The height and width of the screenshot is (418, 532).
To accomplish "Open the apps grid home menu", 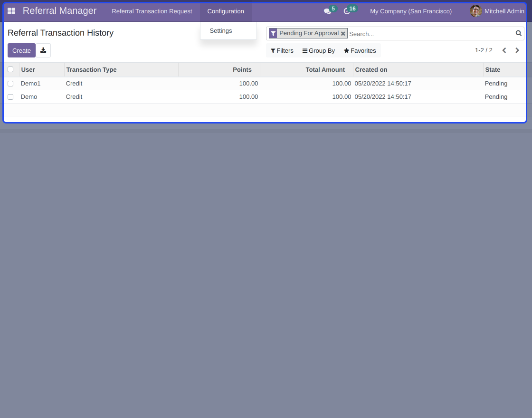I will click(11, 11).
